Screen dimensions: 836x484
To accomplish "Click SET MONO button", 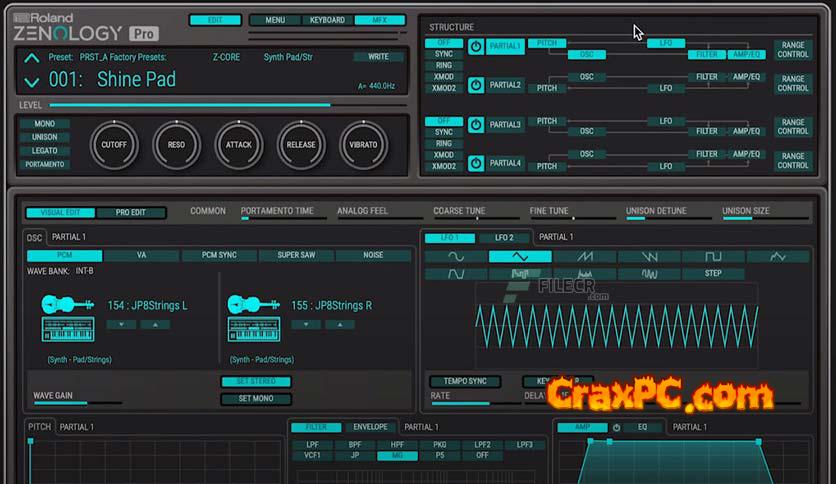I will 256,398.
